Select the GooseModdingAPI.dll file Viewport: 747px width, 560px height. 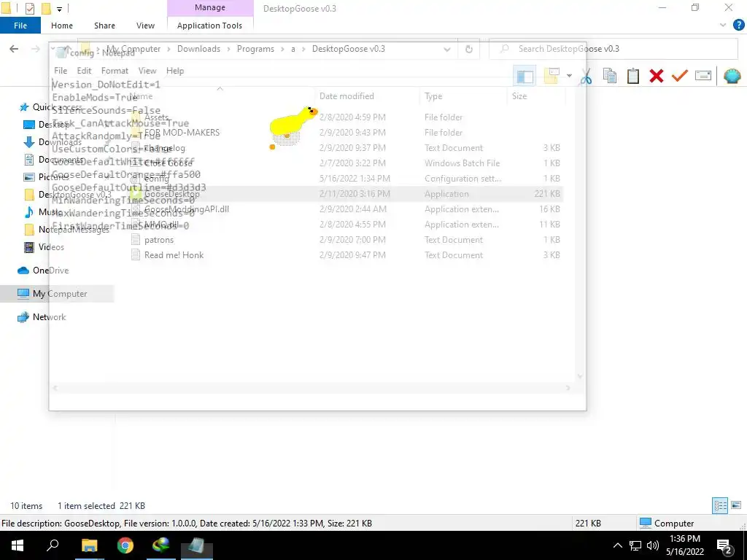click(x=187, y=209)
